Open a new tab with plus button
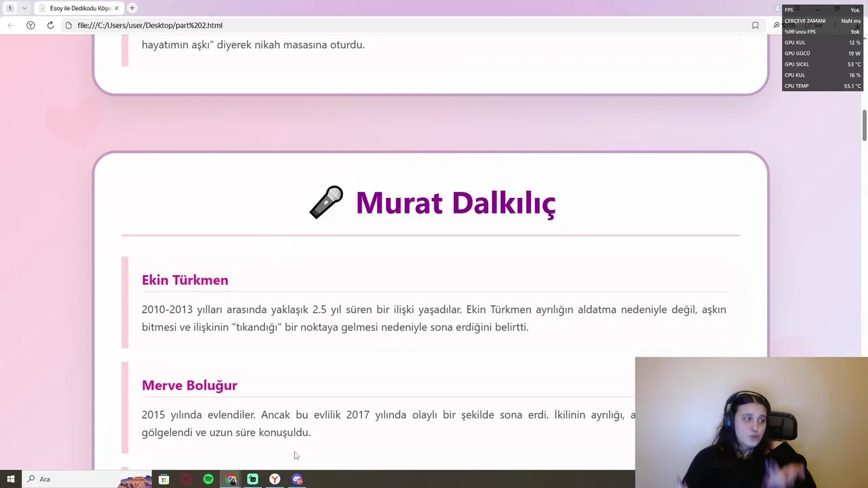The image size is (868, 488). 132,8
